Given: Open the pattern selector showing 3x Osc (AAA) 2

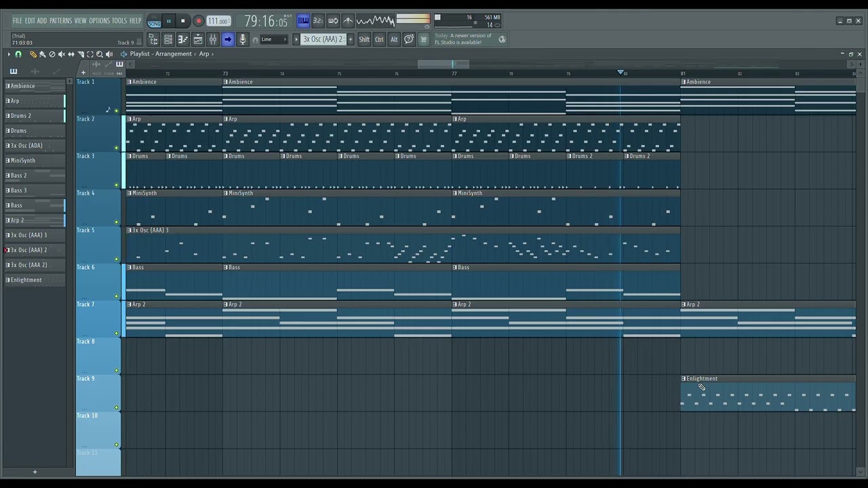Looking at the screenshot, I should click(323, 39).
